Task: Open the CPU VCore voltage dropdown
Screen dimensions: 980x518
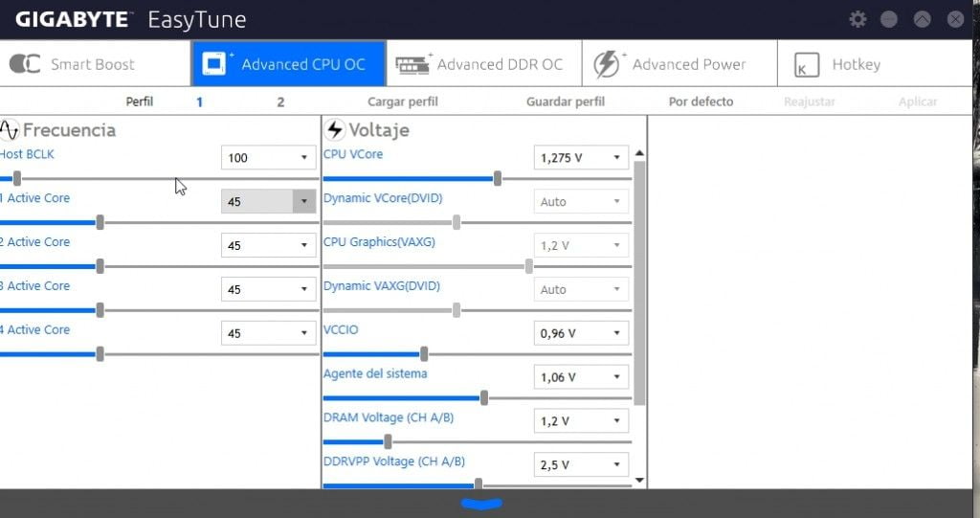Action: pyautogui.click(x=581, y=158)
